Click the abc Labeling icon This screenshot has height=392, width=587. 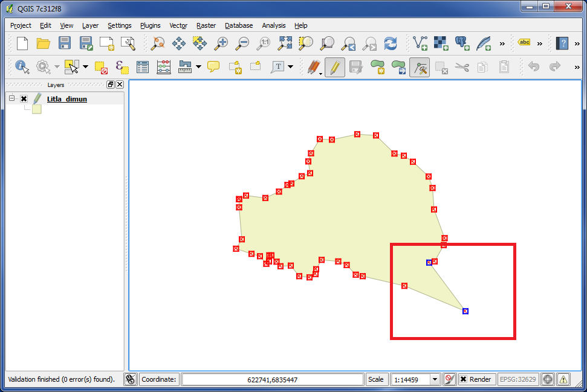click(x=524, y=42)
